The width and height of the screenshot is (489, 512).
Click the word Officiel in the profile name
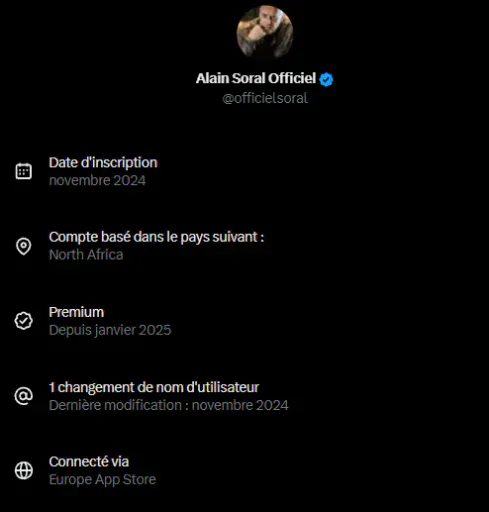click(292, 78)
